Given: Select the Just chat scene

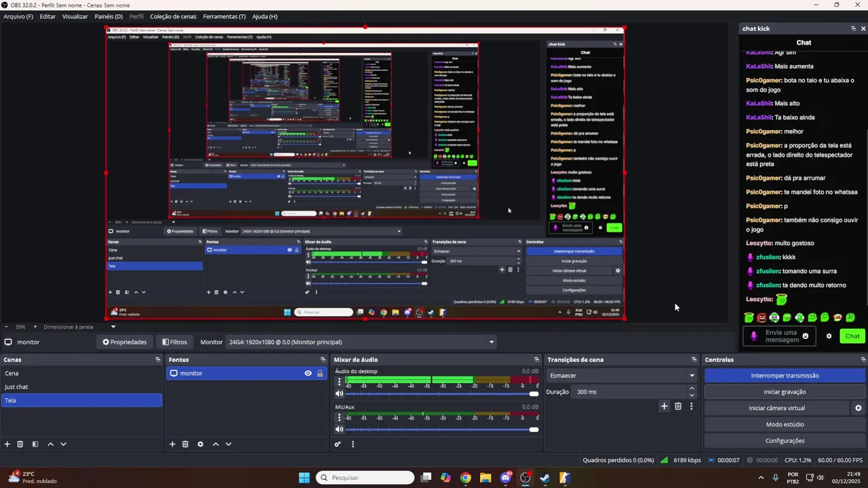Looking at the screenshot, I should (81, 387).
